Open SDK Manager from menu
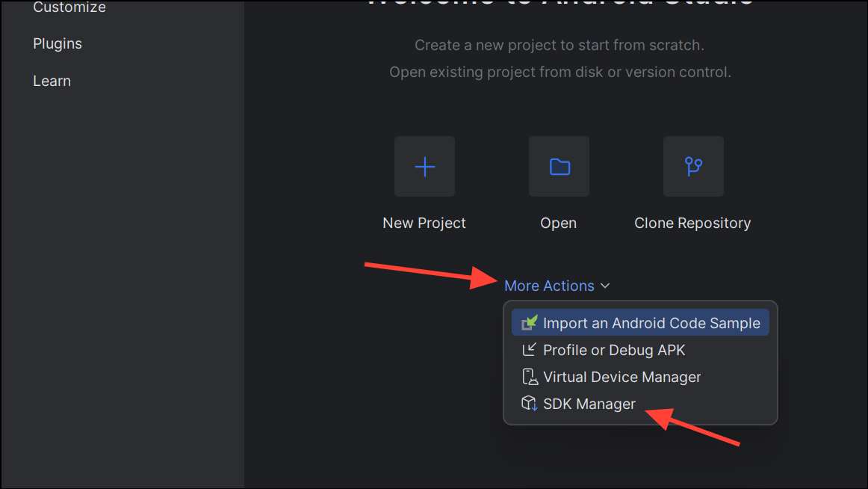868x489 pixels. click(x=640, y=404)
